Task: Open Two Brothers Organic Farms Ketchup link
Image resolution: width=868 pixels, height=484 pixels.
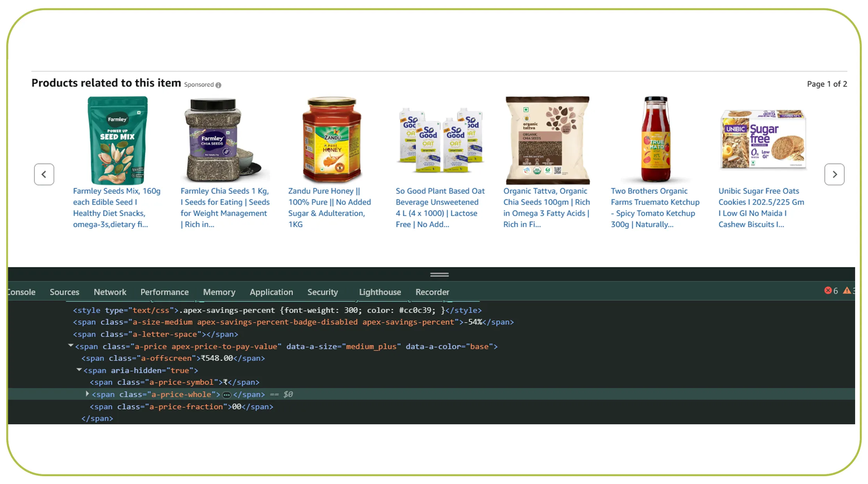Action: [655, 208]
